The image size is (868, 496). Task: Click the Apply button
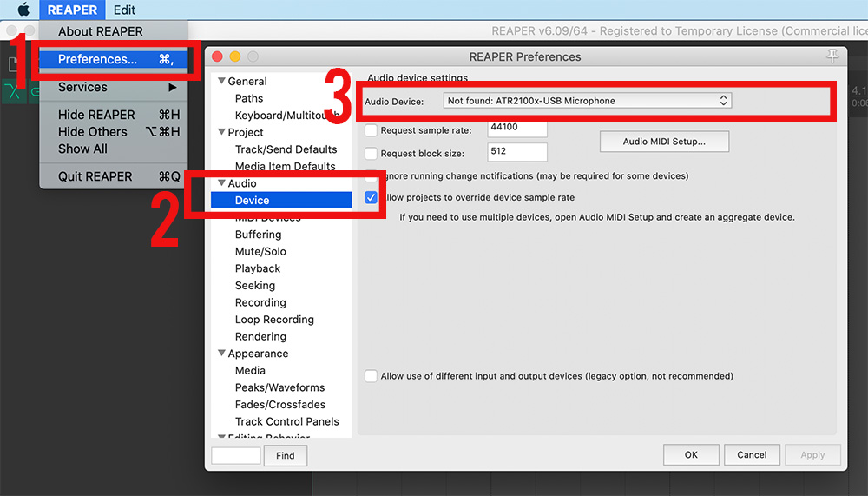(812, 454)
